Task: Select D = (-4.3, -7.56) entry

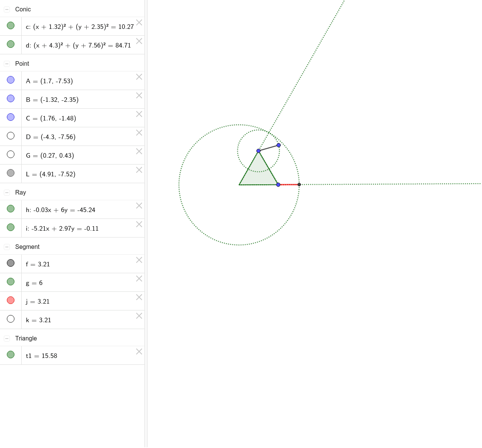Action: click(x=51, y=137)
